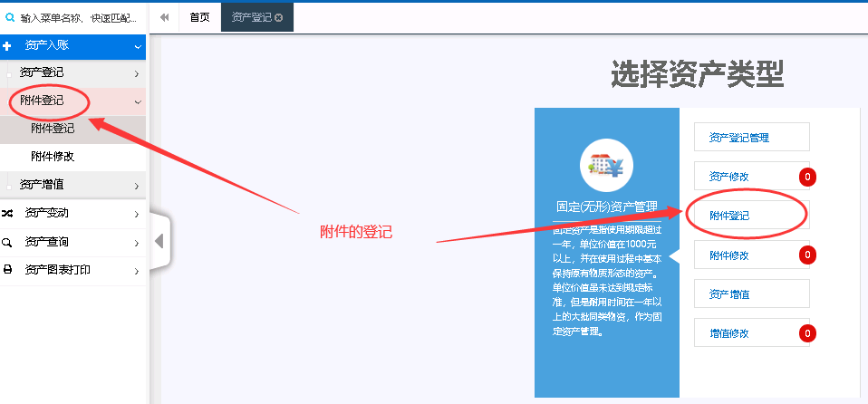
Task: Click the search magnifier icon in sidebar
Action: pyautogui.click(x=10, y=17)
